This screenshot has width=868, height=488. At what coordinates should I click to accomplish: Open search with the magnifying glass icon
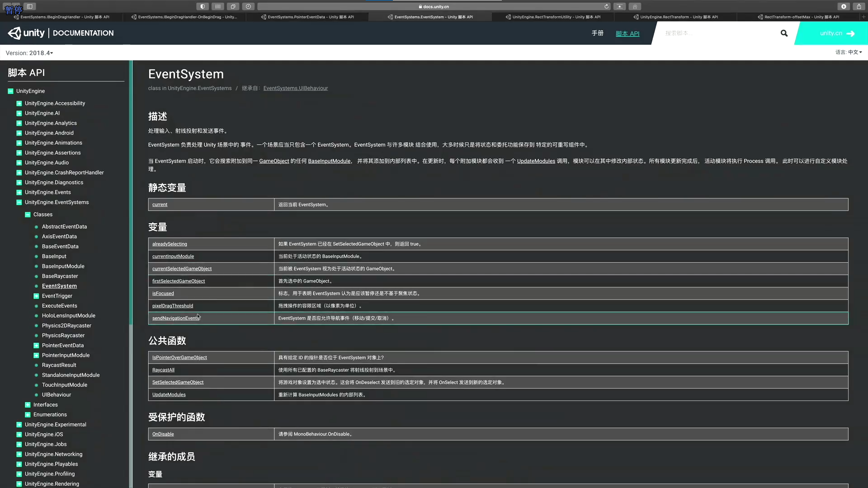[783, 33]
